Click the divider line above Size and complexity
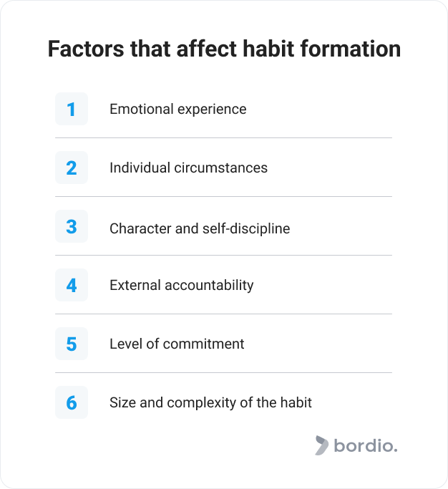Image resolution: width=448 pixels, height=489 pixels. [x=223, y=372]
